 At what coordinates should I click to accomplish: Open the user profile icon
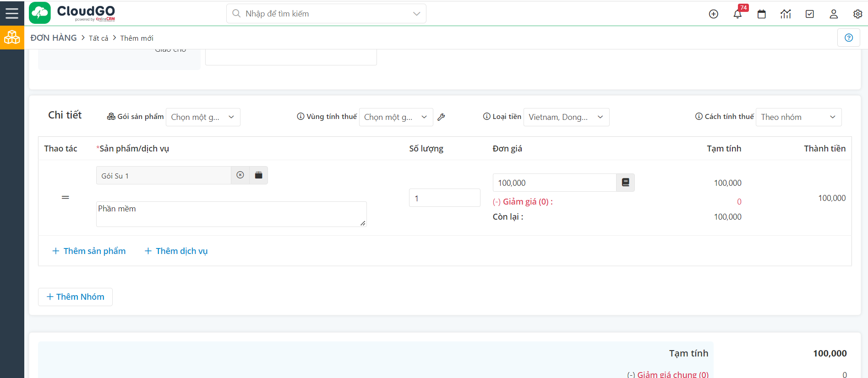pos(834,14)
